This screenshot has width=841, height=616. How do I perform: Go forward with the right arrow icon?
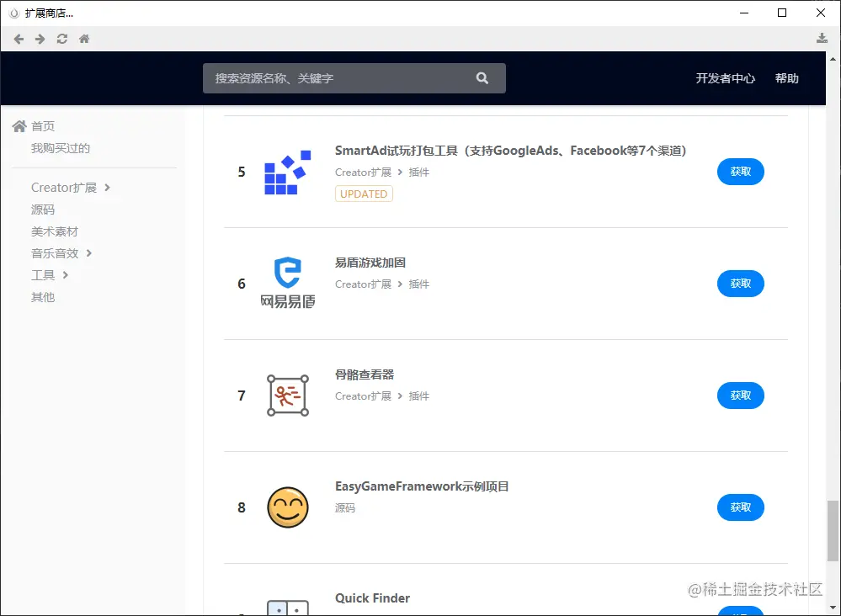click(x=40, y=40)
